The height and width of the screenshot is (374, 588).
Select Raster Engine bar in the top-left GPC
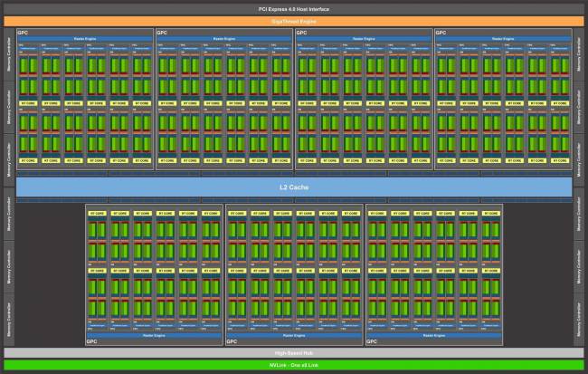[x=85, y=39]
